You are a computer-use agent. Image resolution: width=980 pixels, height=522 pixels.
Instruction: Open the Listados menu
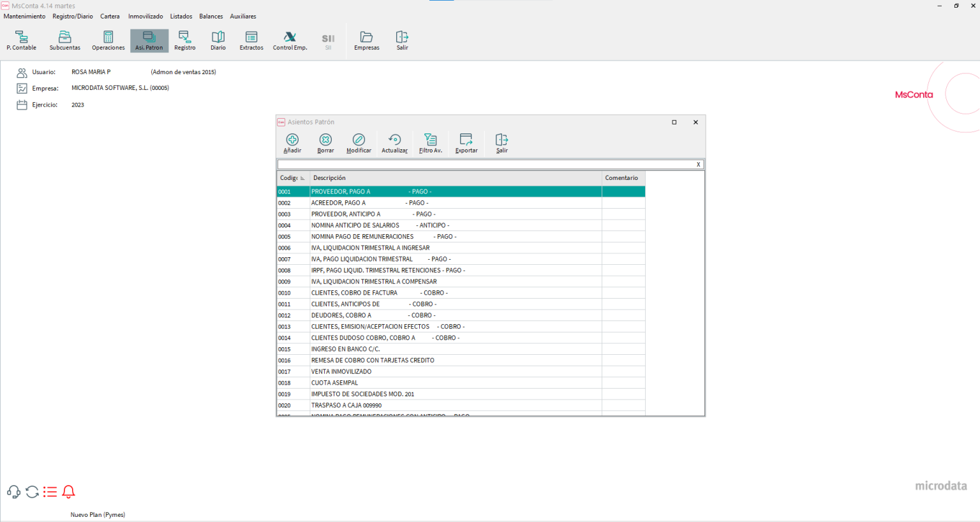tap(181, 17)
